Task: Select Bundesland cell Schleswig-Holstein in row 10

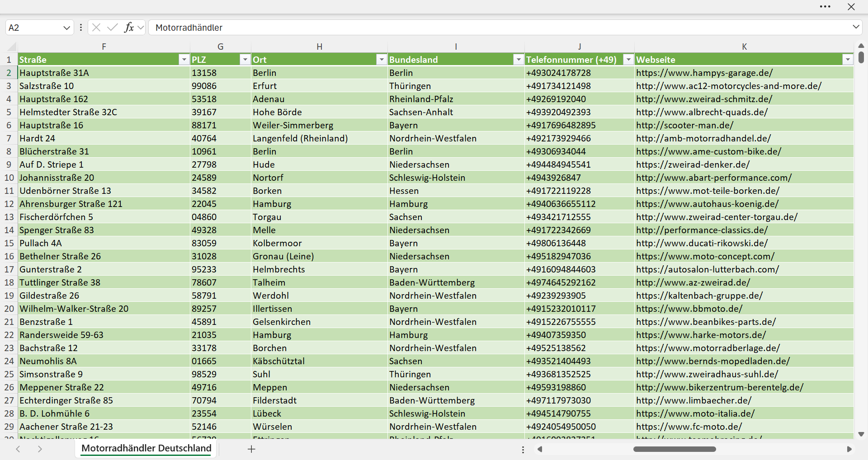Action: [x=456, y=178]
